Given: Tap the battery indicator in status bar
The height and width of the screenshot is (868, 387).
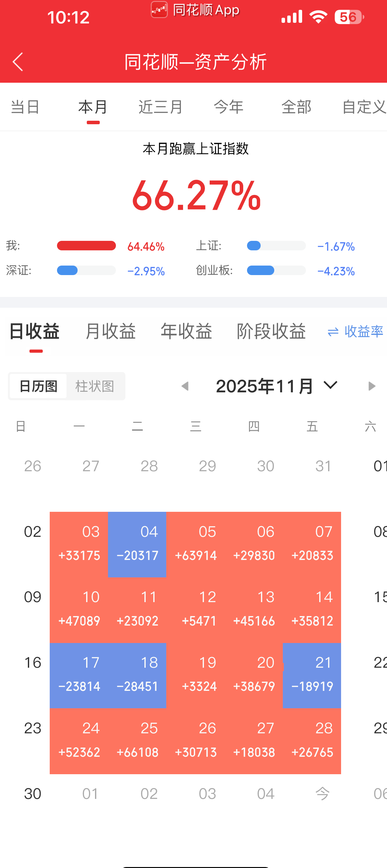Looking at the screenshot, I should [349, 17].
